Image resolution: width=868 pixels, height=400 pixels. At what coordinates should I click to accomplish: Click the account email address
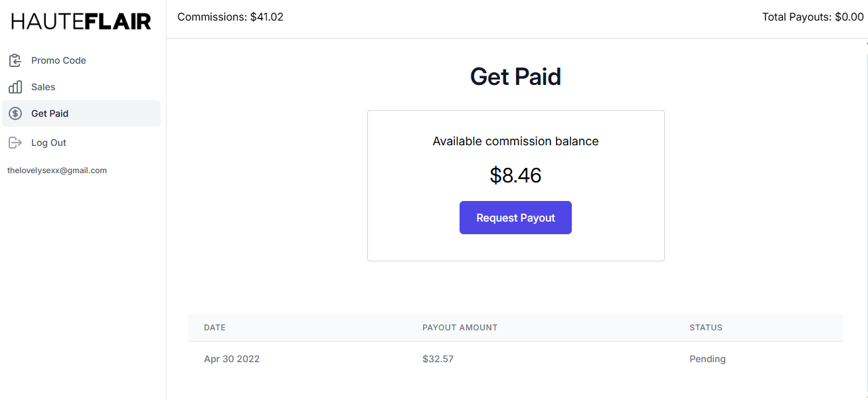pyautogui.click(x=57, y=170)
